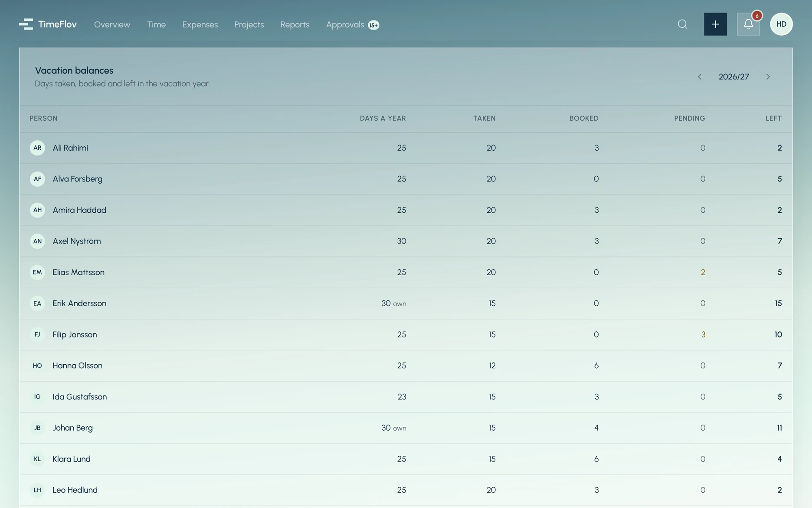The height and width of the screenshot is (508, 812).
Task: Click the LEFT column header
Action: (x=773, y=119)
